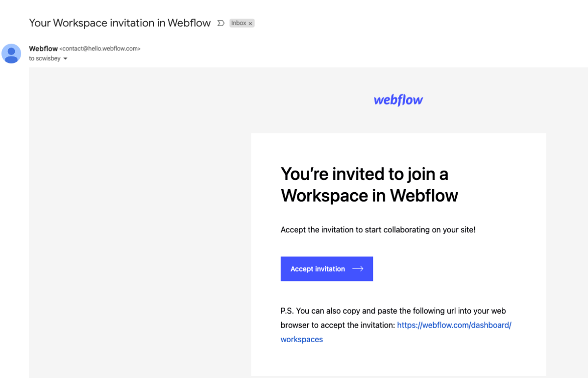Click the Webflow sender name
The height and width of the screenshot is (378, 588).
click(x=43, y=49)
